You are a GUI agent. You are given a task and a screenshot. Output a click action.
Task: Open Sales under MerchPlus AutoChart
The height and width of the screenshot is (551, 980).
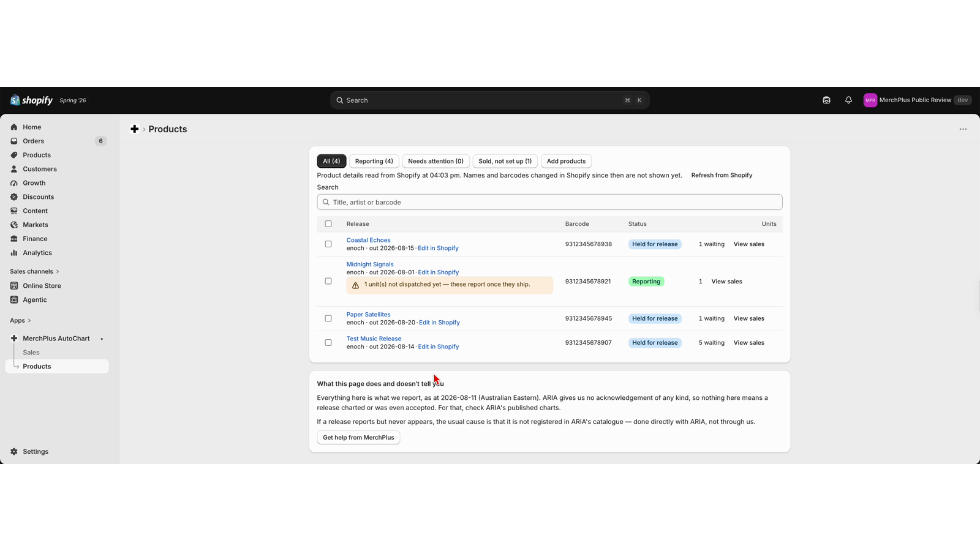click(x=31, y=353)
